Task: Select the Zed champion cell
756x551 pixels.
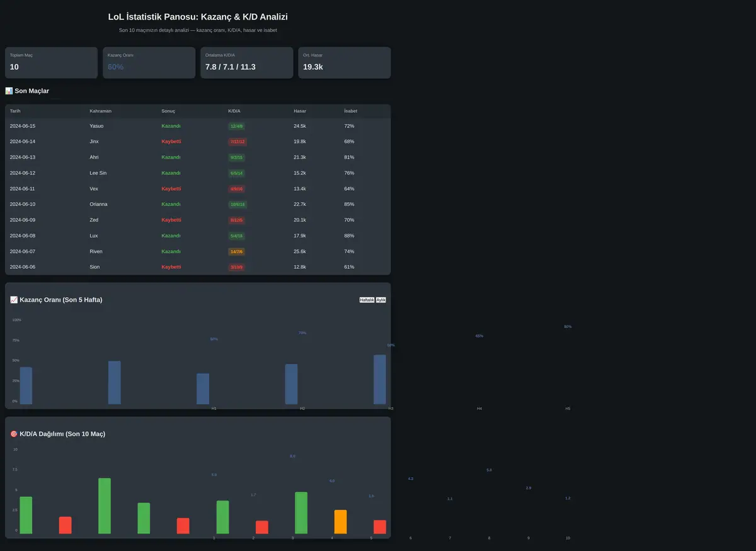Action: (94, 220)
